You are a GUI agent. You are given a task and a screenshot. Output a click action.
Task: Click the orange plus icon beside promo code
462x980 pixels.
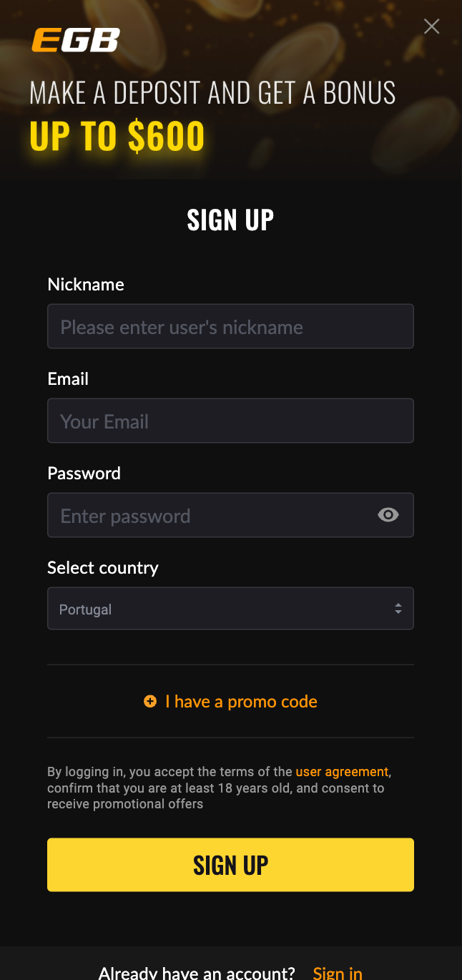click(150, 702)
